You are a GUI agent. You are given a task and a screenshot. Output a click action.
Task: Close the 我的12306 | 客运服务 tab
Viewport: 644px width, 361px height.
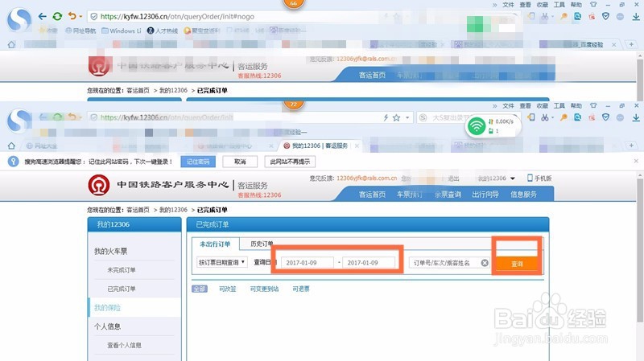357,146
